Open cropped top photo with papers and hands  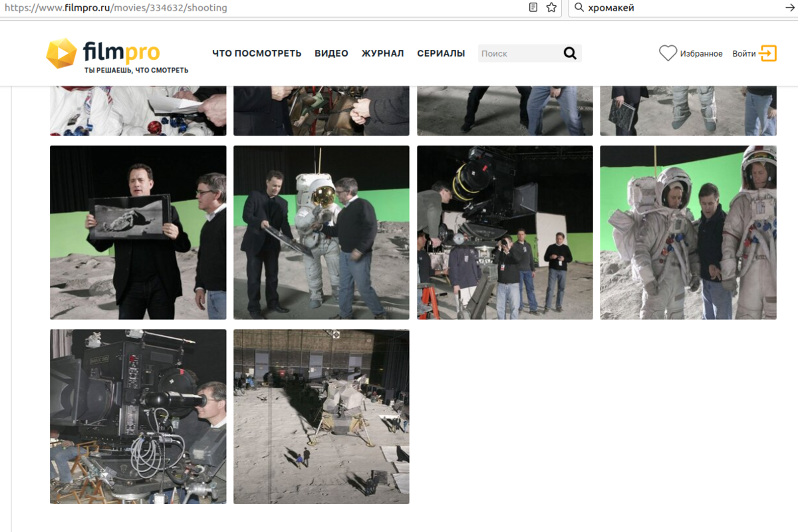(138, 110)
